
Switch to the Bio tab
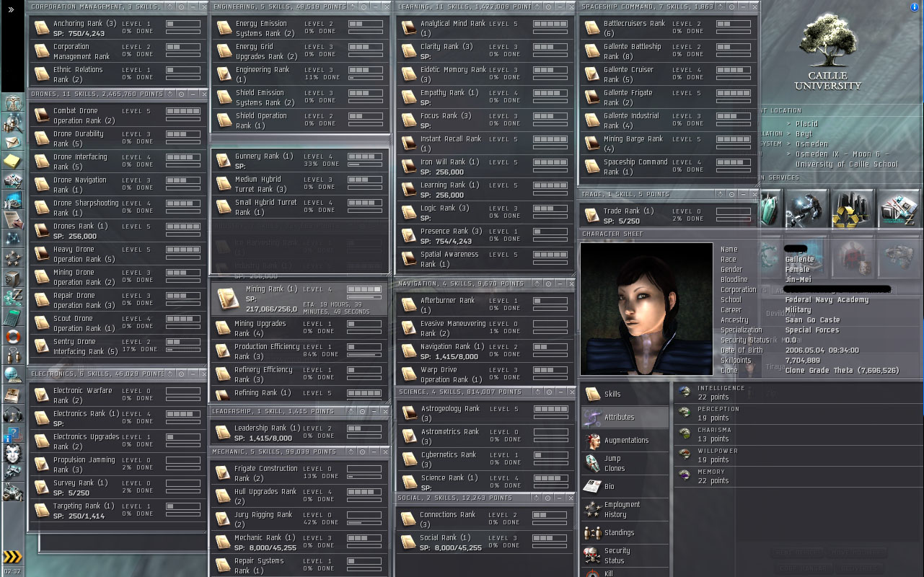coord(625,487)
